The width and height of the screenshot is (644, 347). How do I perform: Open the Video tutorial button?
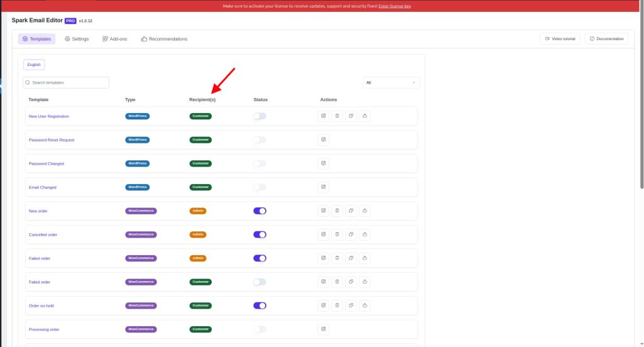(x=560, y=38)
